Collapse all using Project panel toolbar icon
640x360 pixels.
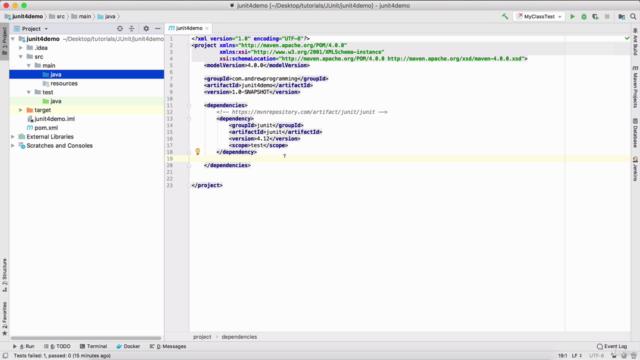[x=131, y=29]
